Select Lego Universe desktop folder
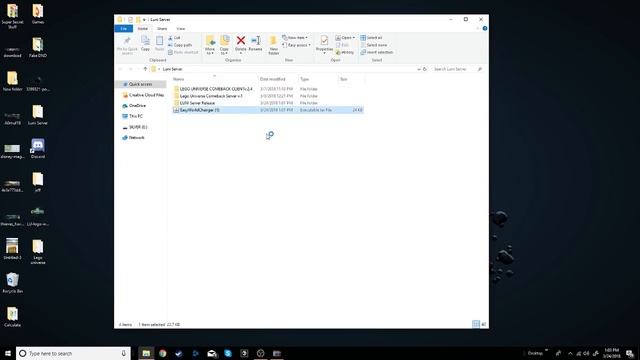Image resolution: width=640 pixels, height=360 pixels. click(38, 252)
